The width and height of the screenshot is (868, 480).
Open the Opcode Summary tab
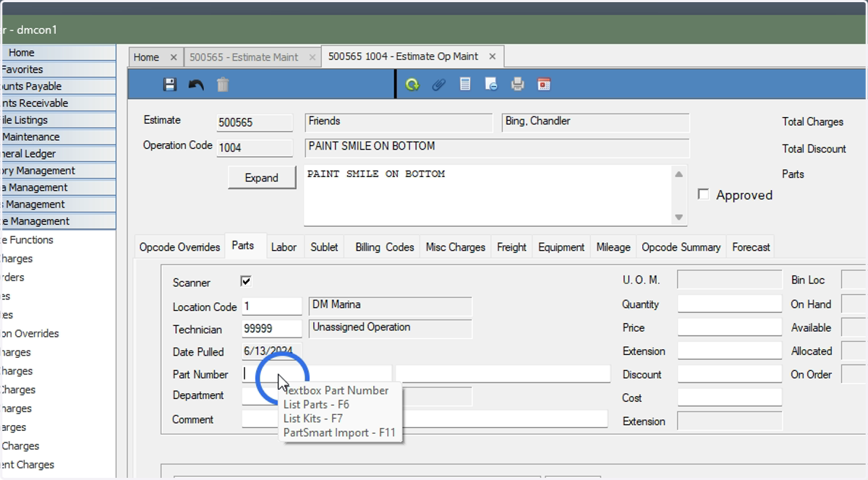coord(681,247)
